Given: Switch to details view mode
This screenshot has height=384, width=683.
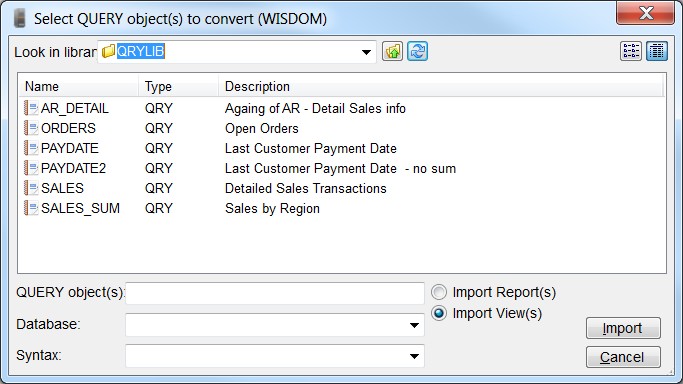Looking at the screenshot, I should click(x=657, y=51).
